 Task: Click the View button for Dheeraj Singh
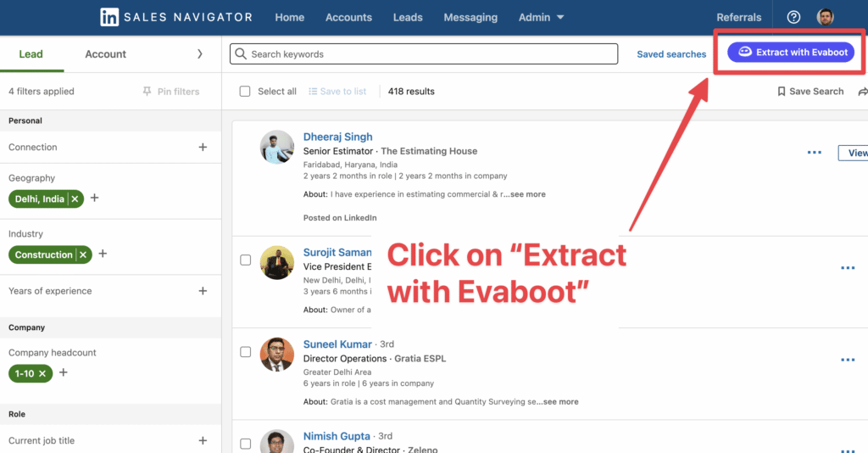(x=854, y=153)
